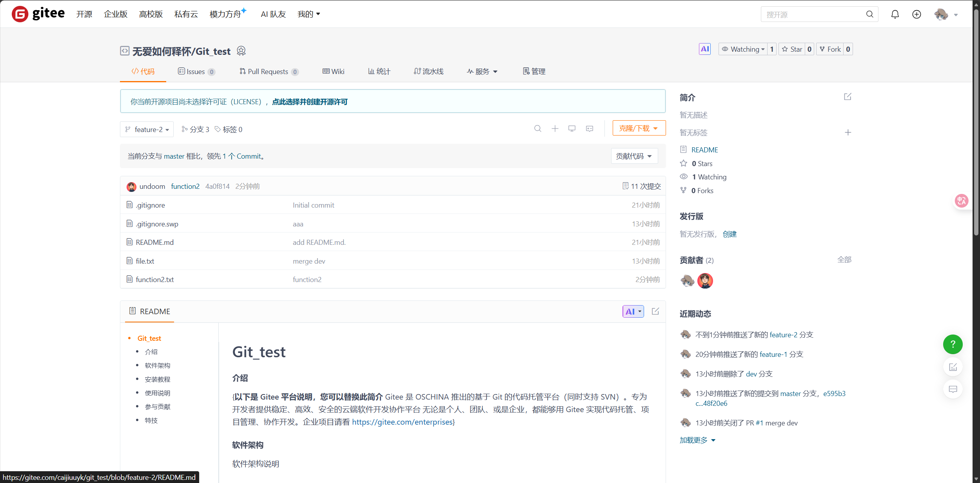The width and height of the screenshot is (980, 483).
Task: Open the Pull Requests tab
Action: tap(269, 71)
